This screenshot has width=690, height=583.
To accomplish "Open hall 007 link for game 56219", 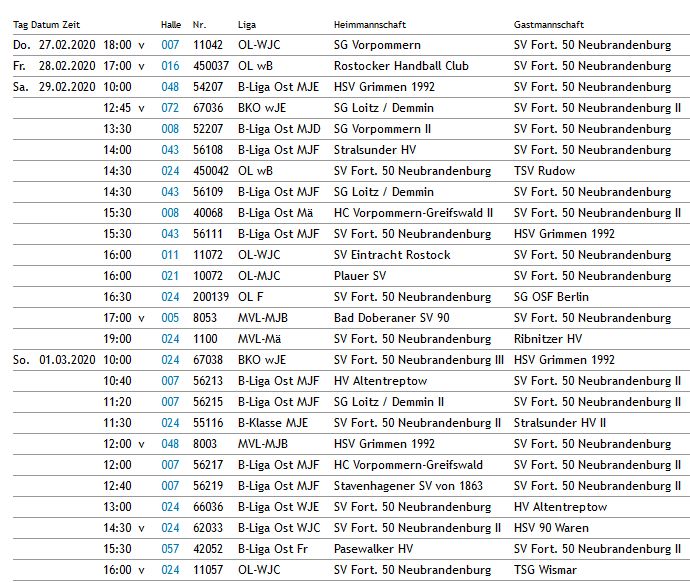I will pos(170,486).
